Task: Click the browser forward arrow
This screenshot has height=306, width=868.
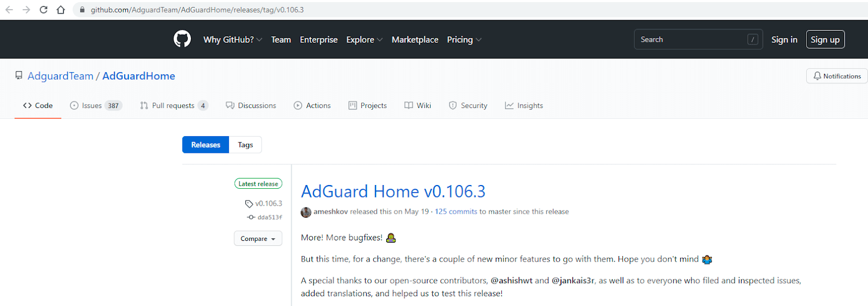Action: [26, 10]
